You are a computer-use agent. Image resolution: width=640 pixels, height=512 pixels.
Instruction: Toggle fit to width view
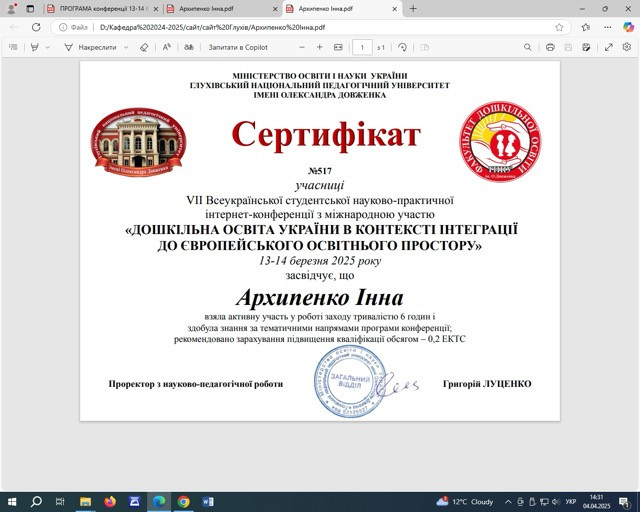click(338, 47)
